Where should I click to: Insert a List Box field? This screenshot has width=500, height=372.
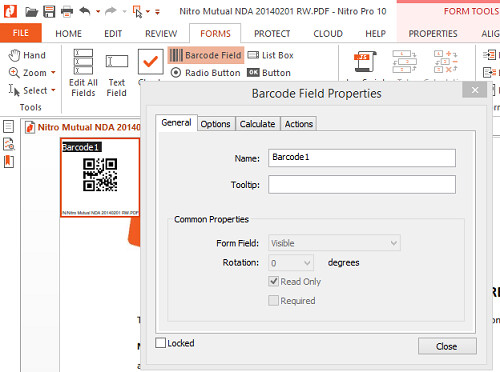point(270,55)
